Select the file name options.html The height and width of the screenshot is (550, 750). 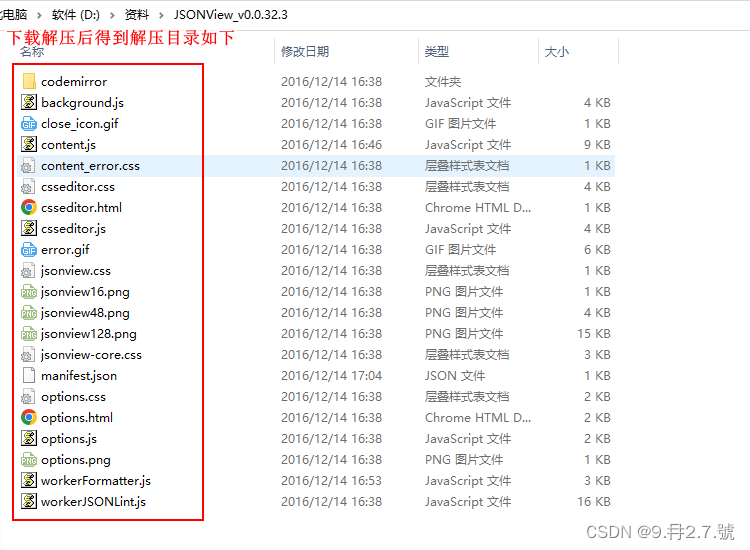[77, 418]
